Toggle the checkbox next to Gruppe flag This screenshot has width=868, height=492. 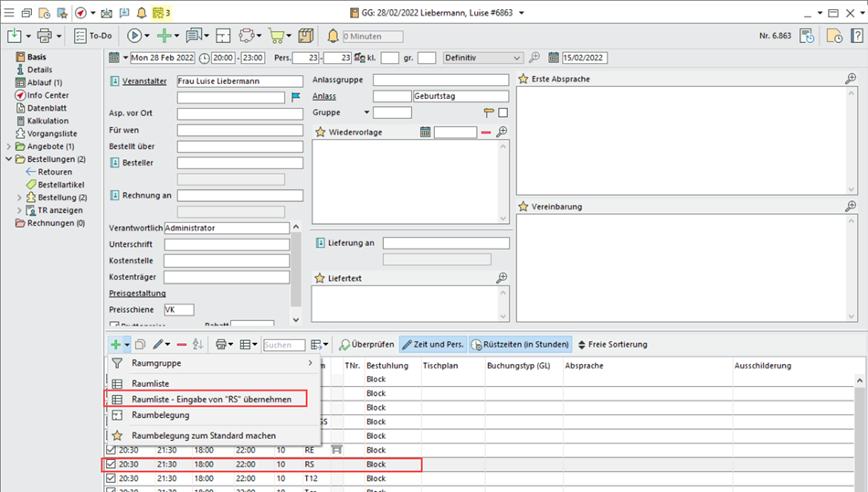503,113
